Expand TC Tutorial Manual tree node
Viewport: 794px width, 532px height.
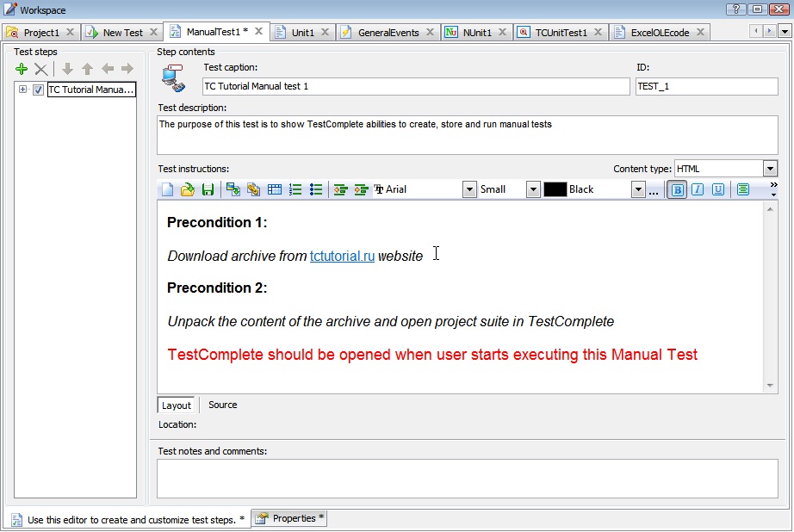(x=22, y=90)
